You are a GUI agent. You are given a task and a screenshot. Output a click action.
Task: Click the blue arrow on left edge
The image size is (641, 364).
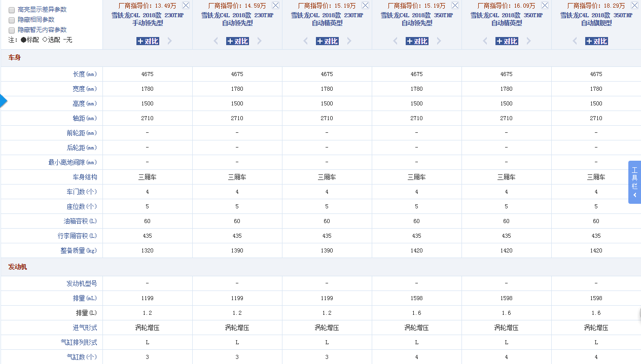coord(4,100)
